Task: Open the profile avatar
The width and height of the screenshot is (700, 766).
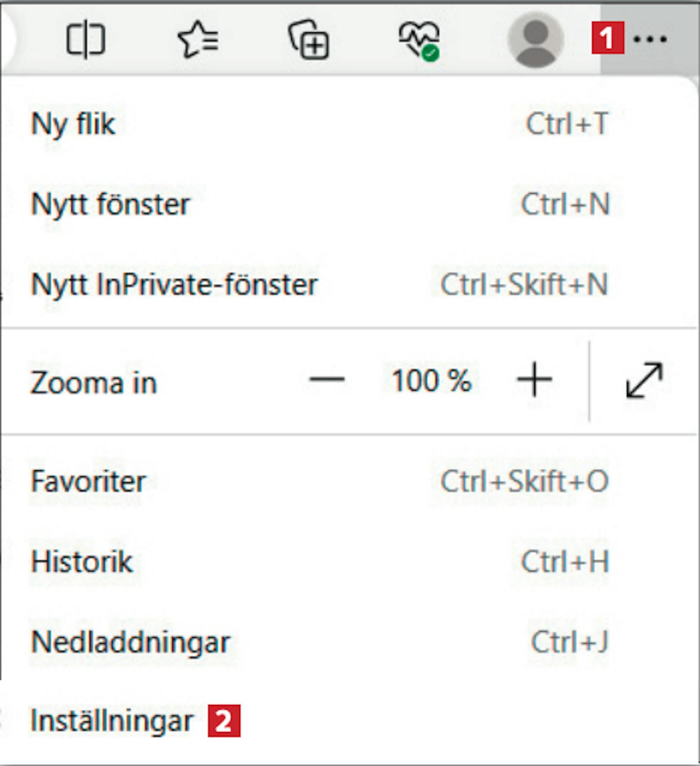Action: [x=536, y=40]
